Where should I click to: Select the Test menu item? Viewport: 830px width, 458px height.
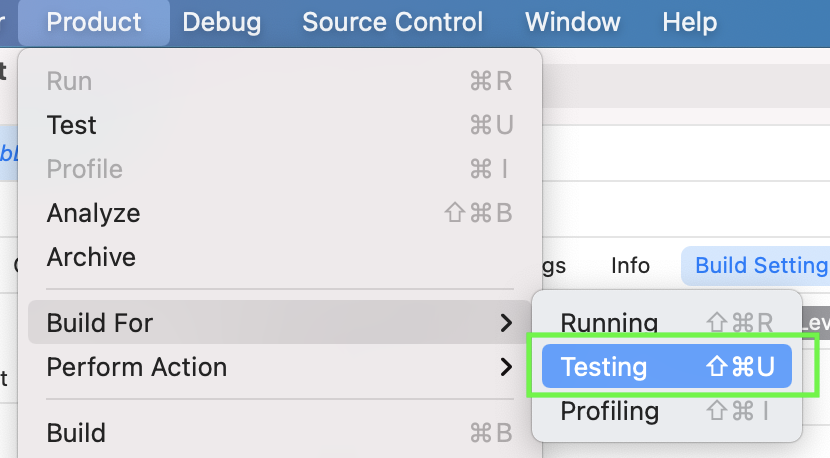72,125
